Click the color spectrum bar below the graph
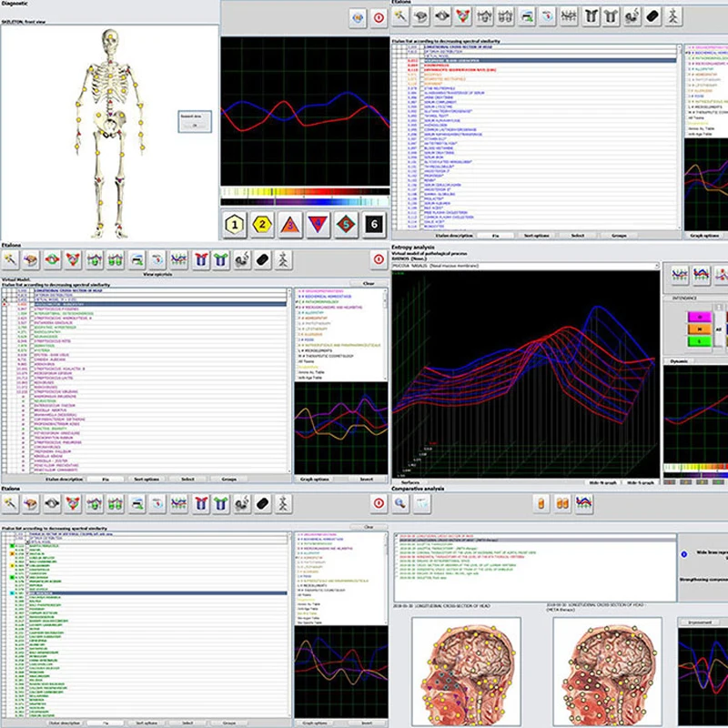The width and height of the screenshot is (728, 728). (x=304, y=193)
